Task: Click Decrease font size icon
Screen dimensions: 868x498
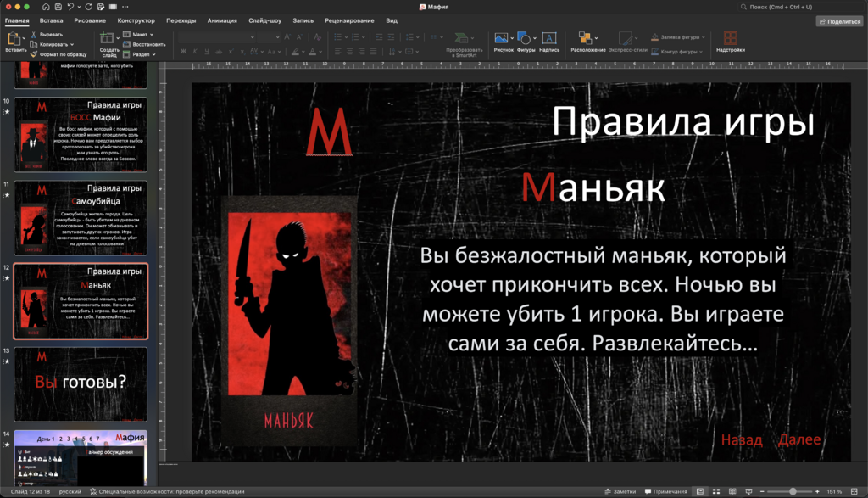Action: click(x=299, y=37)
